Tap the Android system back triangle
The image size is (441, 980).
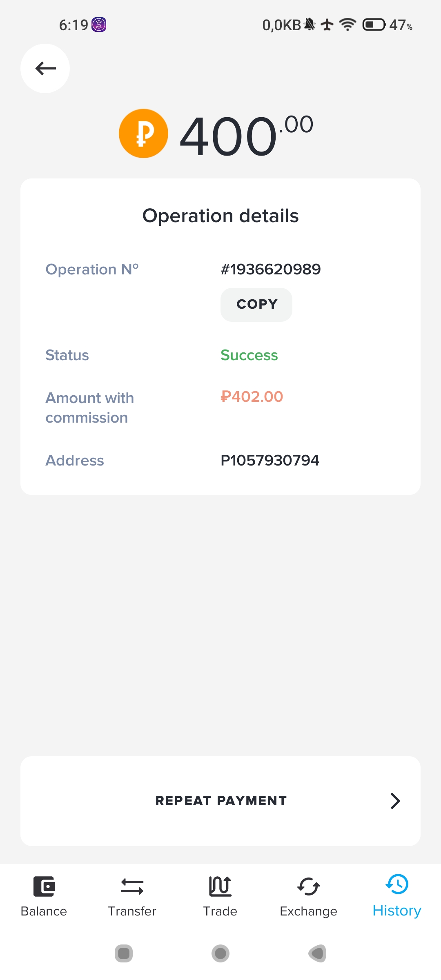317,953
